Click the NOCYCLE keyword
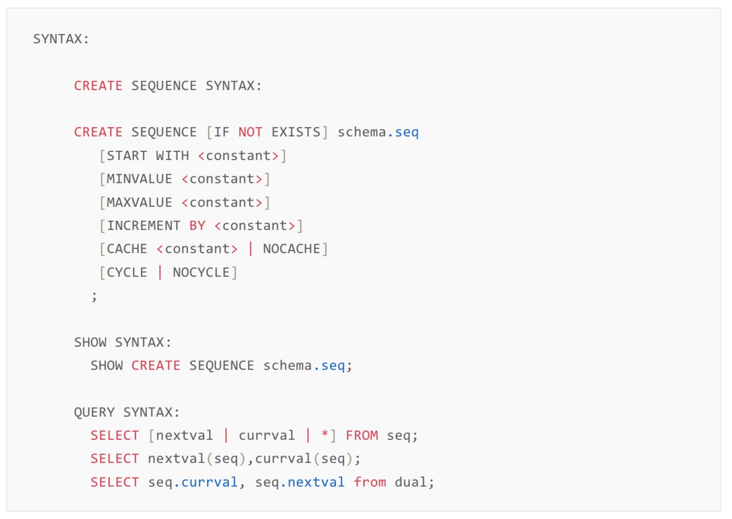The image size is (732, 519). [201, 272]
